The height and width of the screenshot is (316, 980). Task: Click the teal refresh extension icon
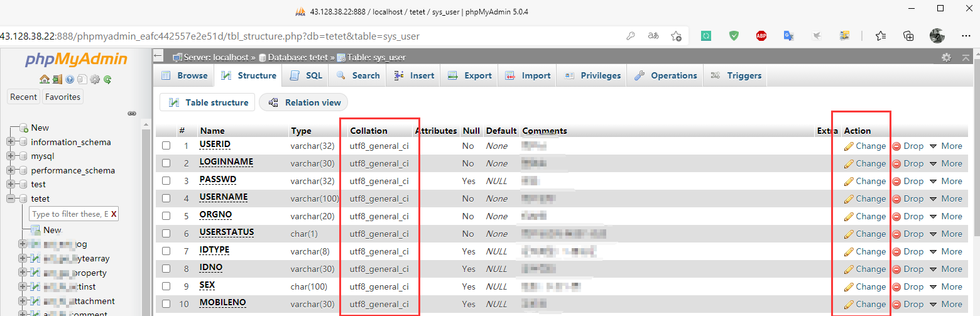[x=706, y=36]
